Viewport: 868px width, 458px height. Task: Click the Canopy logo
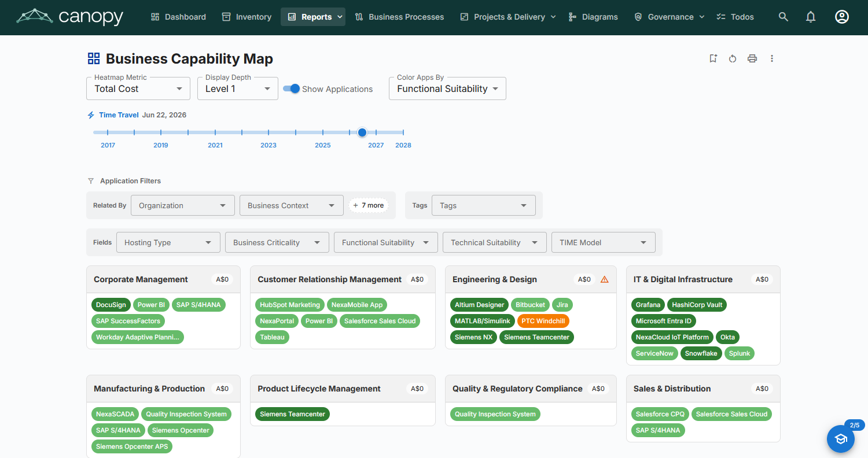click(x=70, y=17)
